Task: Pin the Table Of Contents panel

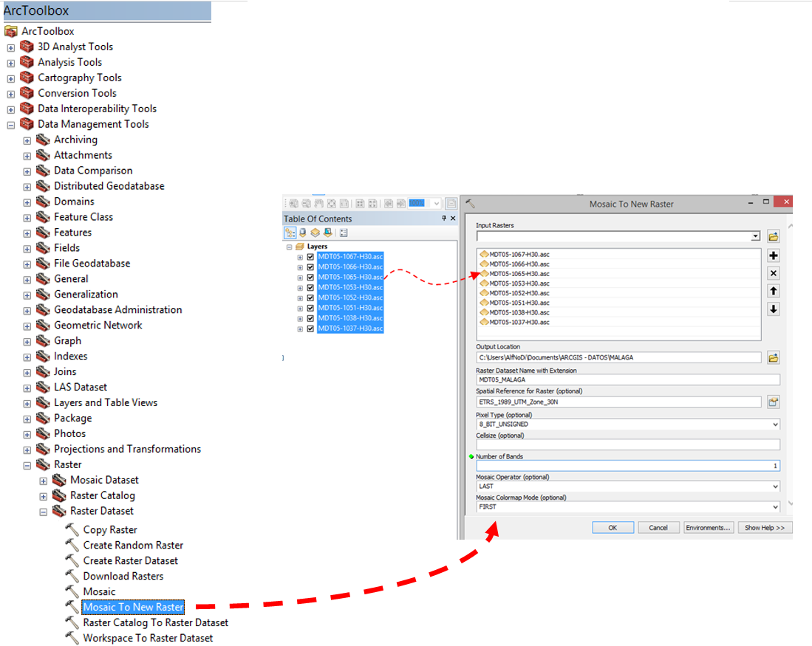Action: (444, 219)
